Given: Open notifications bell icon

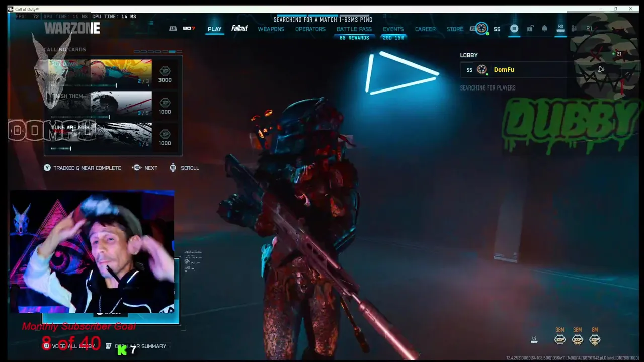Looking at the screenshot, I should click(544, 29).
